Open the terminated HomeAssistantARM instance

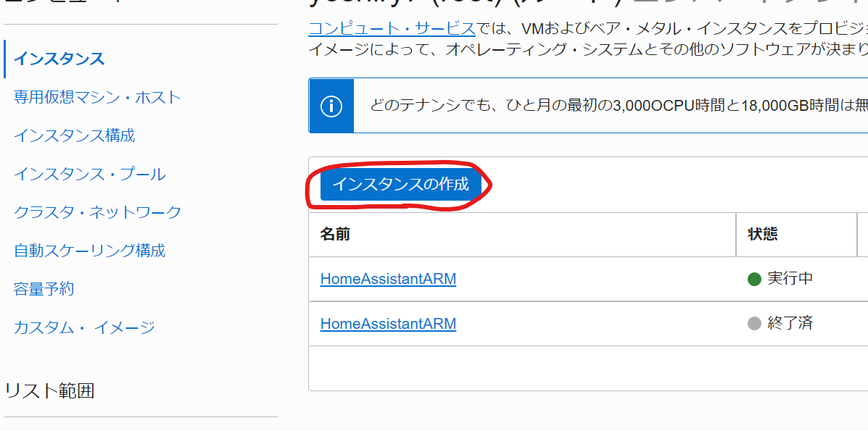388,323
